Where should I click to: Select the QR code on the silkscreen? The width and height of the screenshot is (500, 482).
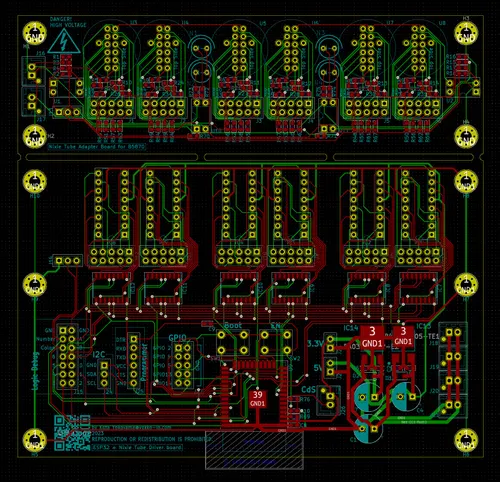[72, 433]
